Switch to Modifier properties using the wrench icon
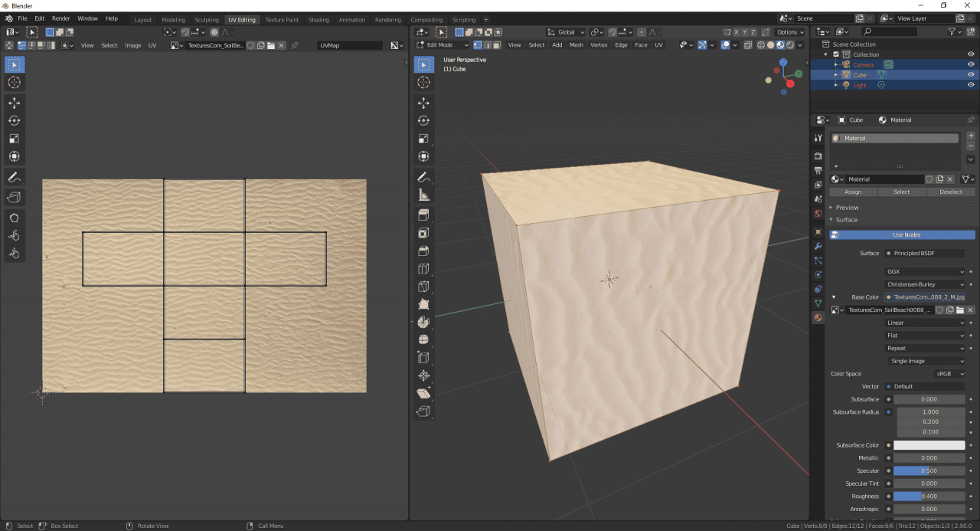Screen dimensions: 980x531 [x=818, y=245]
